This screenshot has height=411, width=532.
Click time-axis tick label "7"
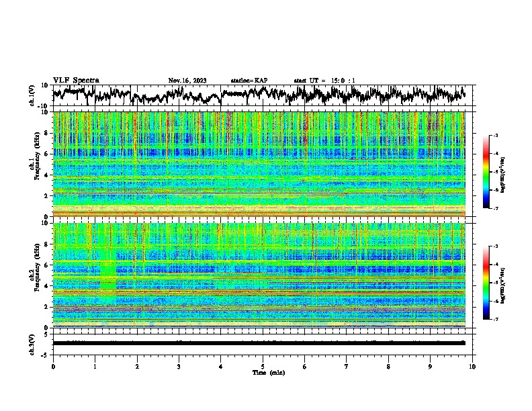point(347,367)
